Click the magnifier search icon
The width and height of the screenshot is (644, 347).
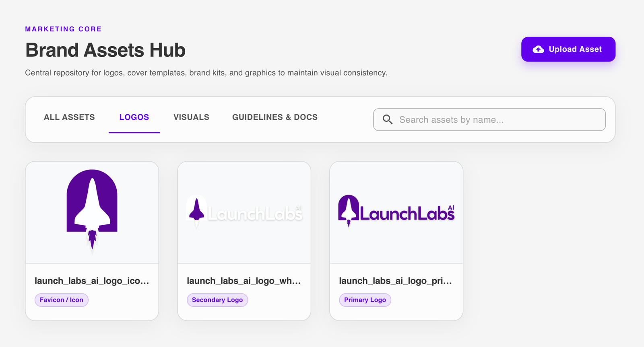(388, 119)
